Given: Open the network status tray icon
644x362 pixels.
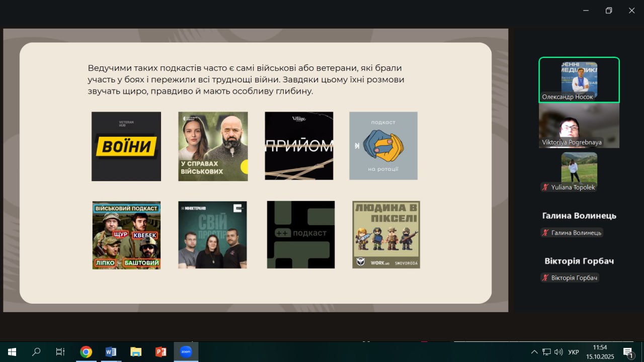Looking at the screenshot, I should point(547,352).
